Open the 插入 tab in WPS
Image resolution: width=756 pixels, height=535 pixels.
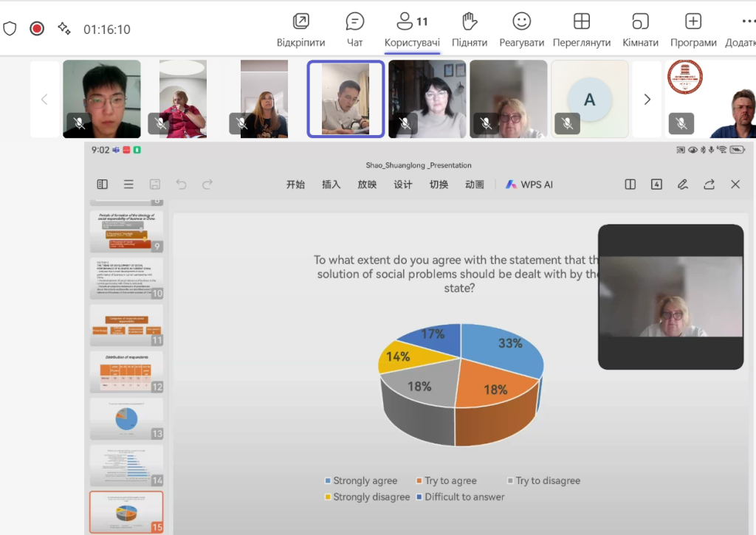[331, 184]
